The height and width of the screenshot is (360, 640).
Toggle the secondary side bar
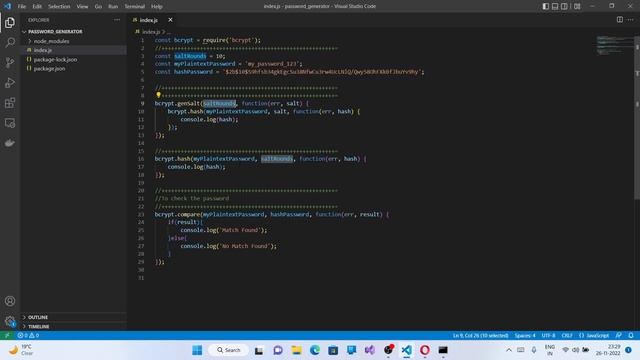coord(564,6)
